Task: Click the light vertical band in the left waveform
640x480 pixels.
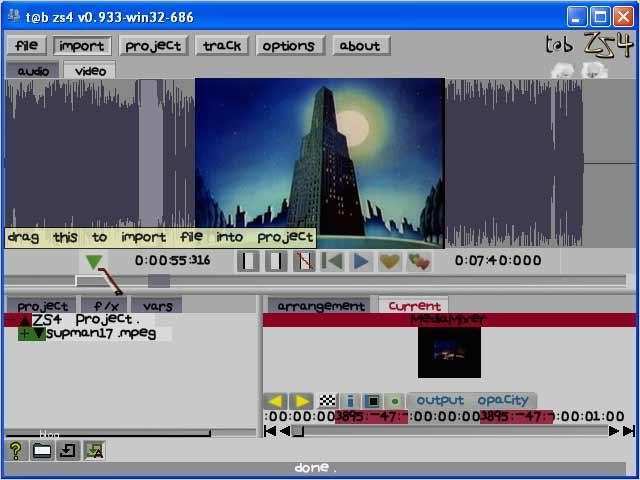Action: (x=151, y=153)
